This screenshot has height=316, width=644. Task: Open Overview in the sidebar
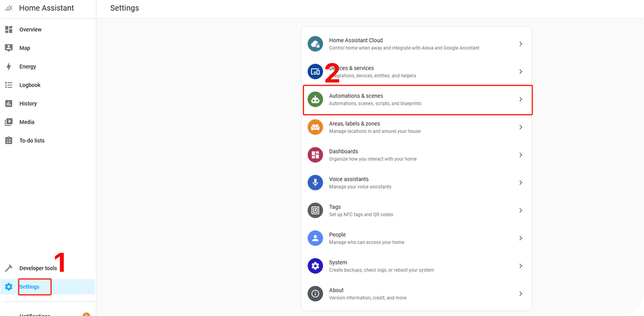click(30, 30)
